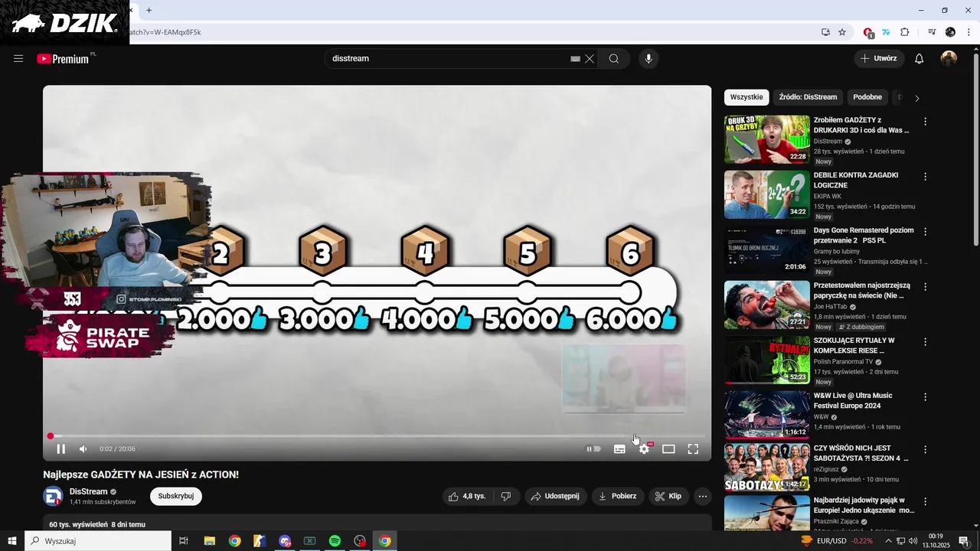This screenshot has height=551, width=980.
Task: Open the Chrome extensions puzzle icon
Action: 905,32
